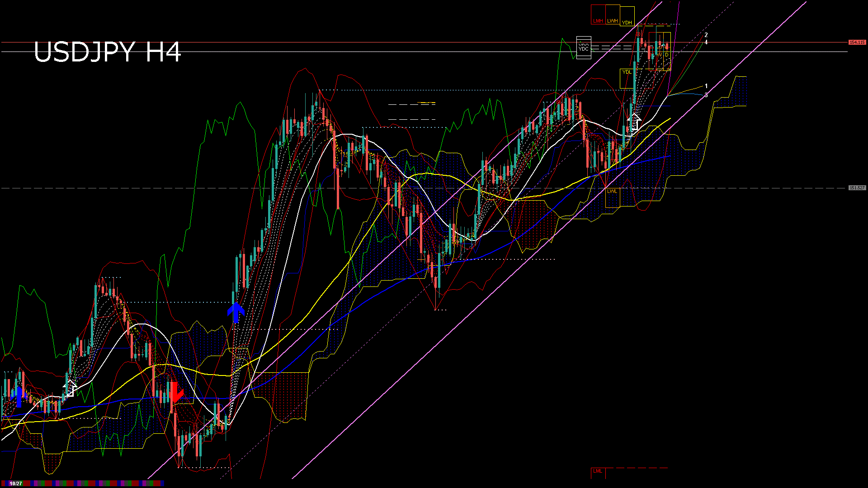Viewport: 868px width, 488px height.
Task: Click the red circle marker at the candle high
Action: [638, 34]
